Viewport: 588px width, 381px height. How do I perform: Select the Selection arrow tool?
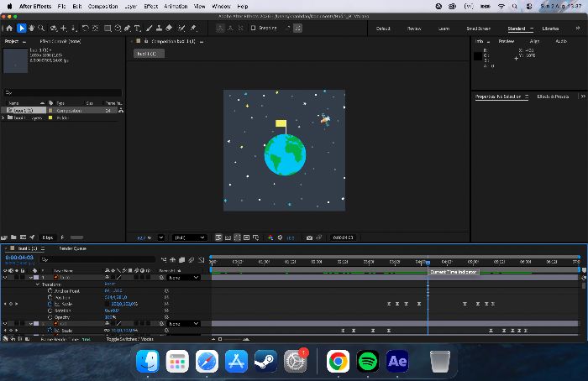pos(21,28)
